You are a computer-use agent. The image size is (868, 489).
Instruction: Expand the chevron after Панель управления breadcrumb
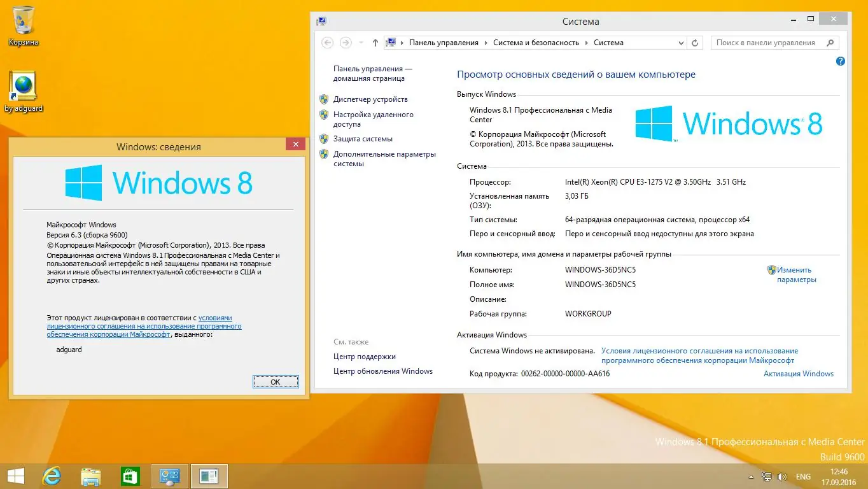[x=486, y=43]
